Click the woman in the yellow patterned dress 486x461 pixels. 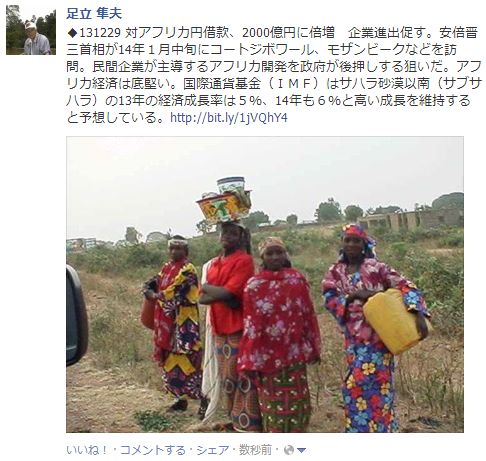point(176,322)
